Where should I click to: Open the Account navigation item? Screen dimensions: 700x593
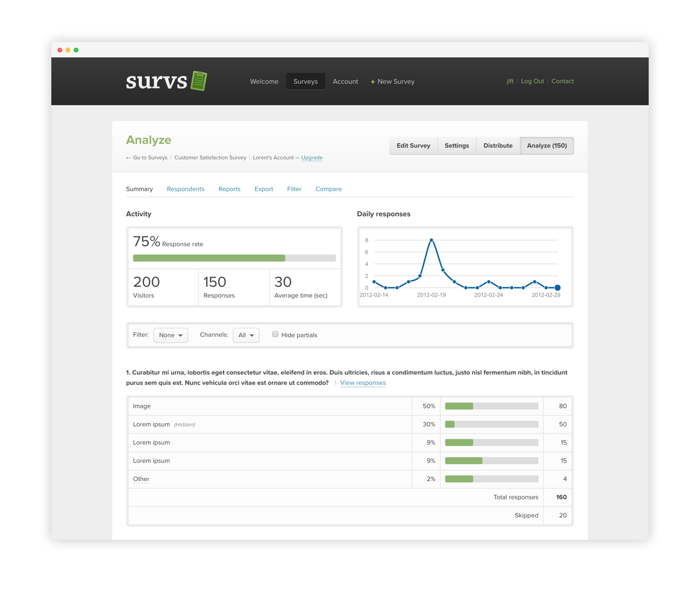[x=345, y=81]
